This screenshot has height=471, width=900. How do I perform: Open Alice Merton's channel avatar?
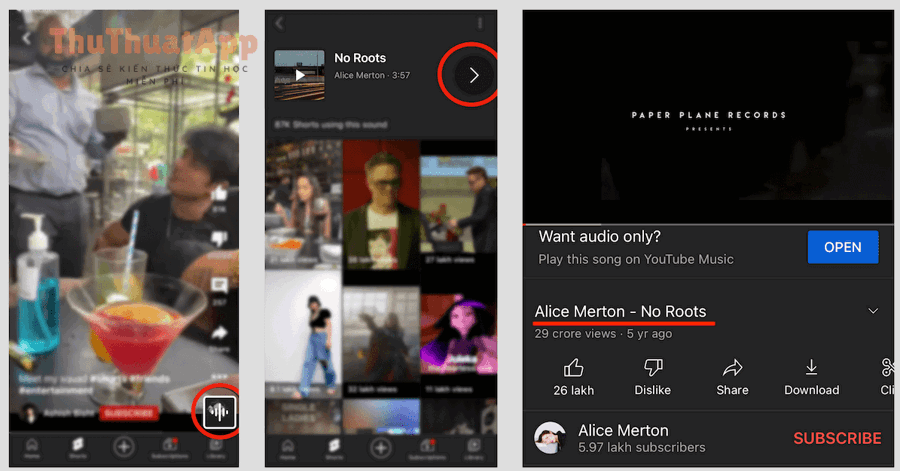[550, 438]
